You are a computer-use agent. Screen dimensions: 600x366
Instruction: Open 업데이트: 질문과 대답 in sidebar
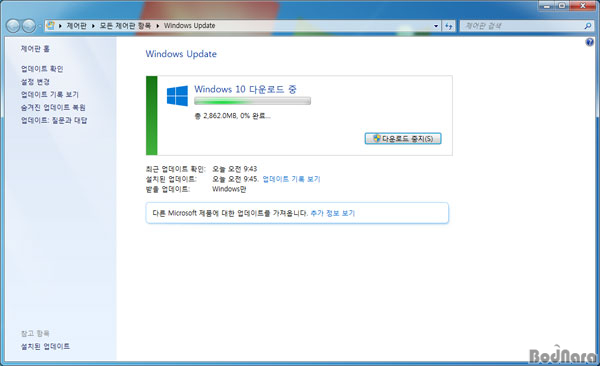click(x=54, y=120)
